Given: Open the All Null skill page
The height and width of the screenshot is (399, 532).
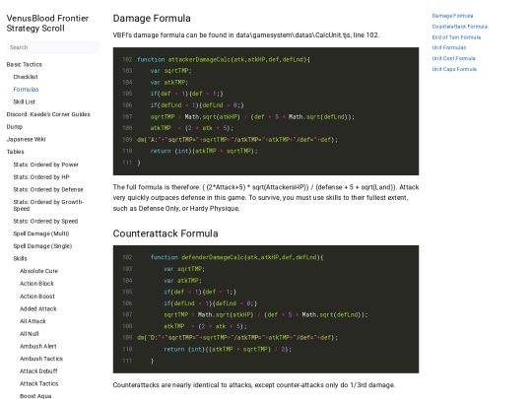Looking at the screenshot, I should (30, 334).
